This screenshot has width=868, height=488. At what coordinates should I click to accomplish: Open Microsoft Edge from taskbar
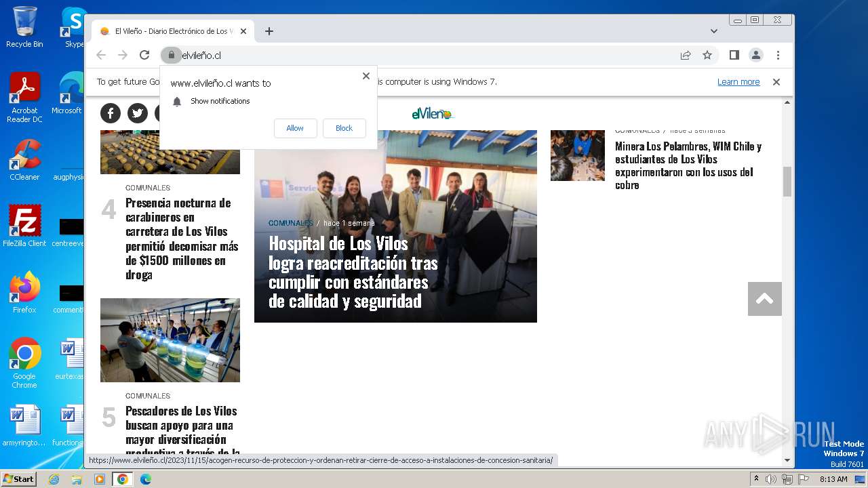pos(146,479)
